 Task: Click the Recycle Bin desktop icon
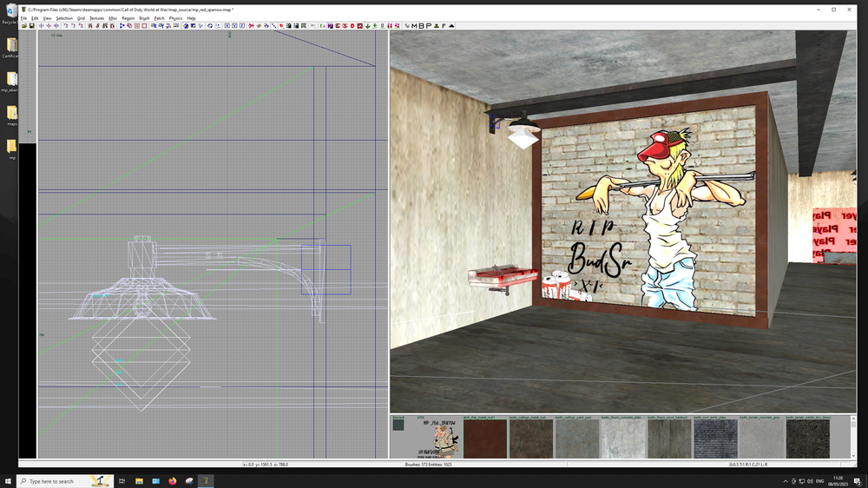tap(10, 14)
